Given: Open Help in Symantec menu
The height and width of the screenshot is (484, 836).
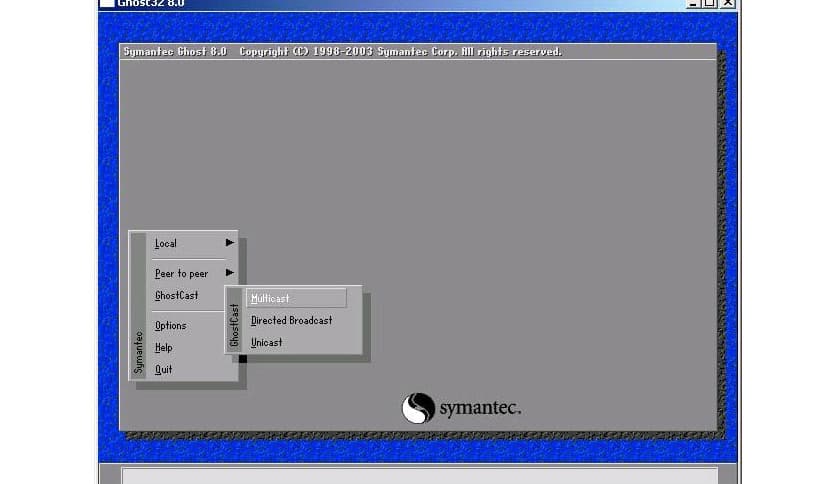Looking at the screenshot, I should 164,348.
